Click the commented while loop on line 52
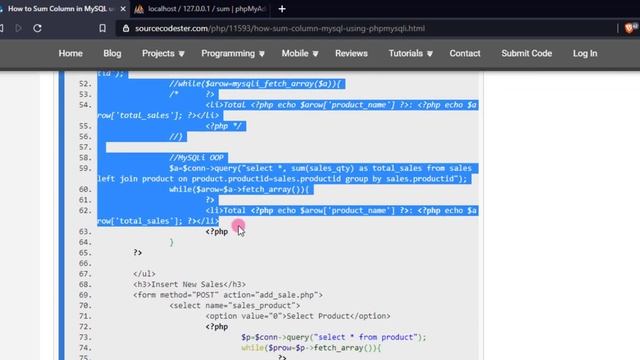This screenshot has height=360, width=640. pos(255,84)
